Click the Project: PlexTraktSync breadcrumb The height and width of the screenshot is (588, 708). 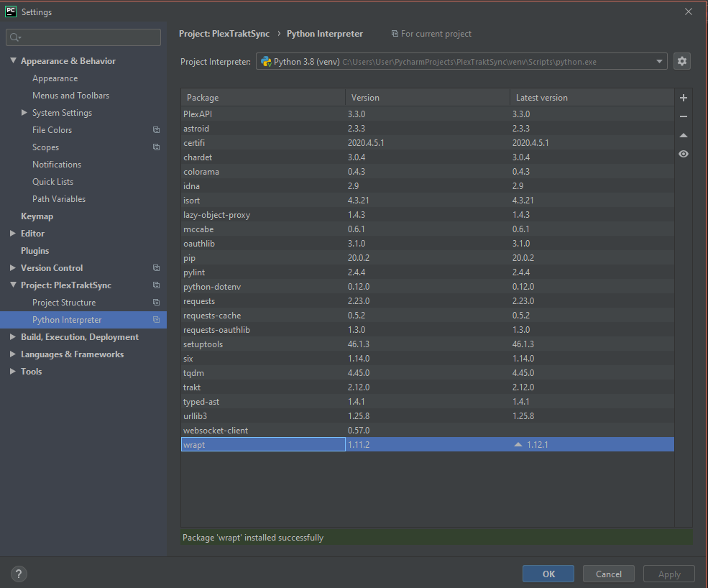pyautogui.click(x=224, y=34)
